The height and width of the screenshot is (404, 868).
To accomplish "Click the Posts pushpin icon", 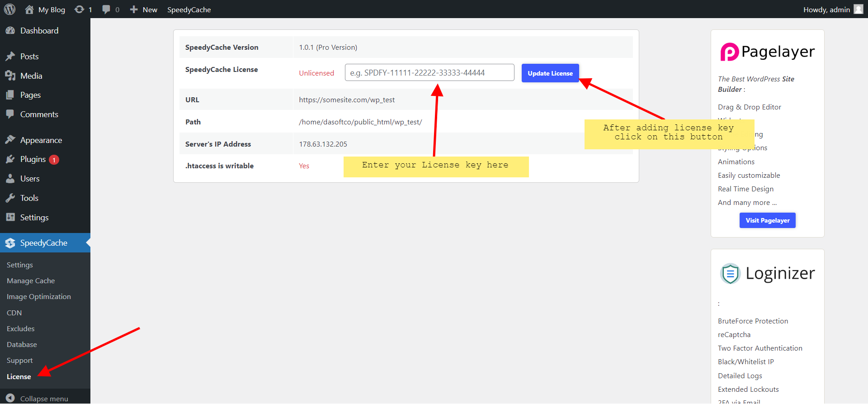I will (x=10, y=56).
